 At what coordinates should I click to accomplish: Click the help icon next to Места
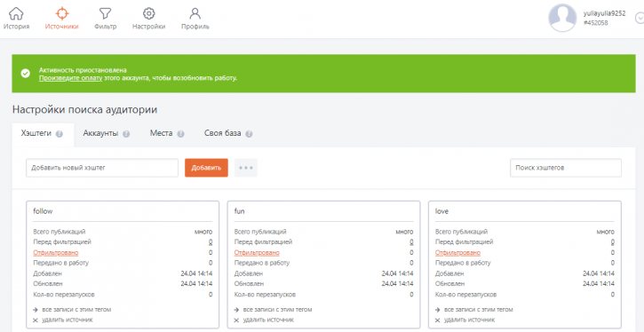coord(180,134)
